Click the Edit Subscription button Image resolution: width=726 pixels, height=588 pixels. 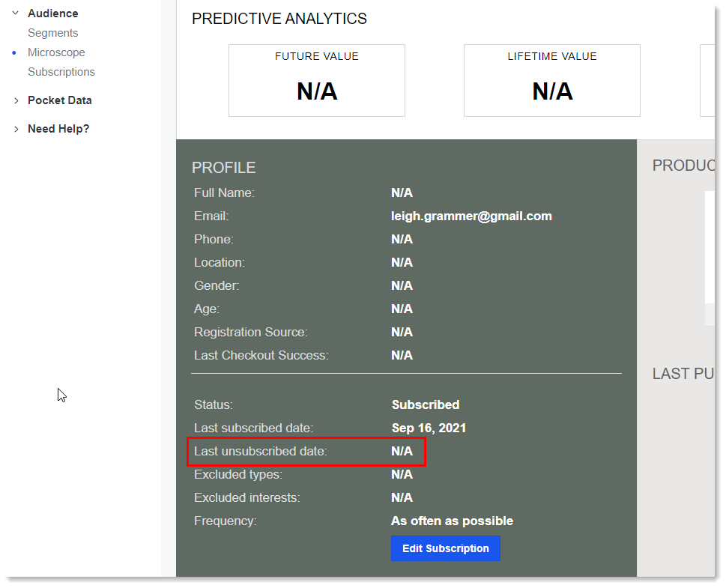pyautogui.click(x=446, y=548)
